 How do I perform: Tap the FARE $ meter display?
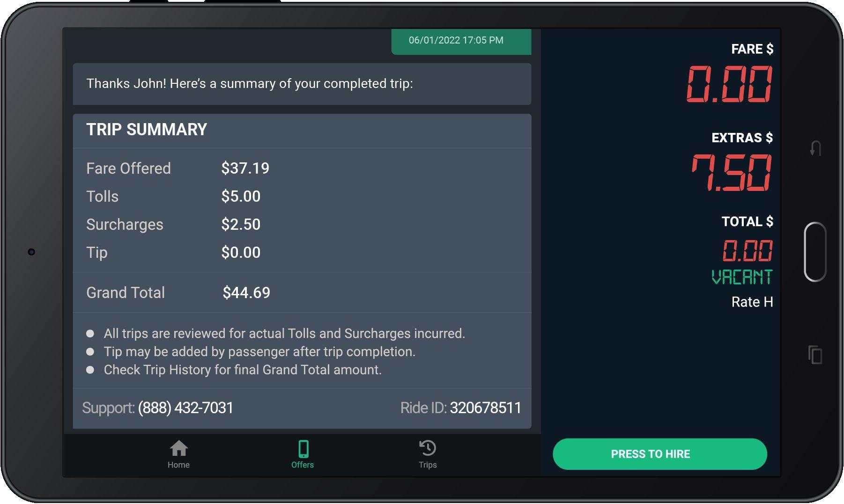point(729,84)
